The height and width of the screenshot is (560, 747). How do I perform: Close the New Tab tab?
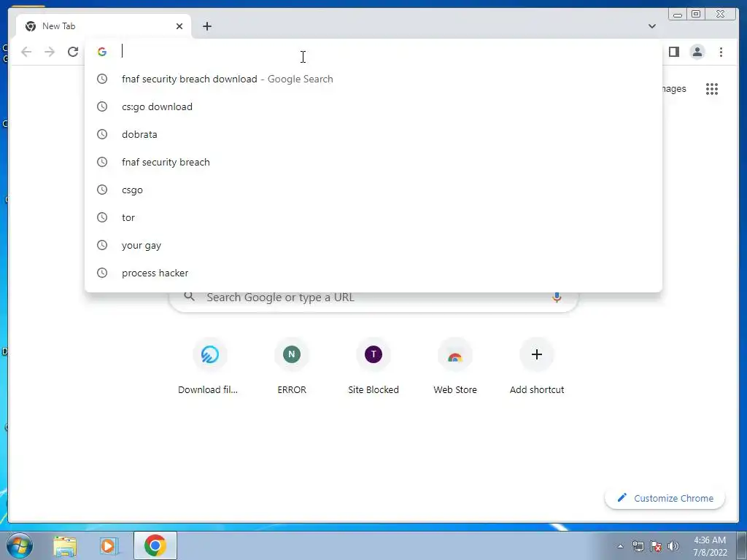(x=179, y=26)
